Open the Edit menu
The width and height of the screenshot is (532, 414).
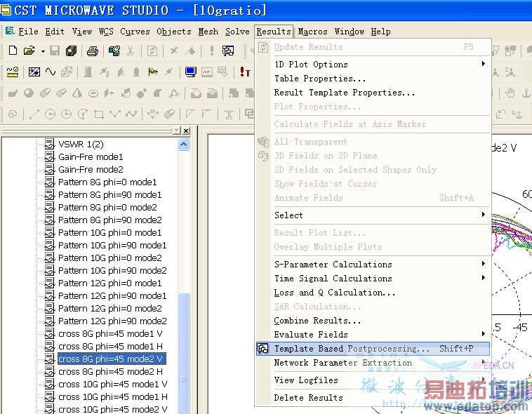tap(55, 32)
